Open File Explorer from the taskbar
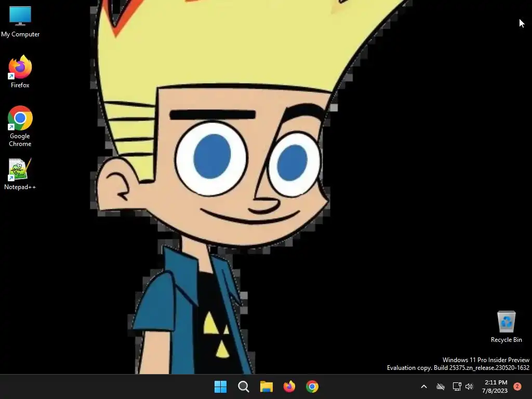This screenshot has width=532, height=399. [x=267, y=387]
